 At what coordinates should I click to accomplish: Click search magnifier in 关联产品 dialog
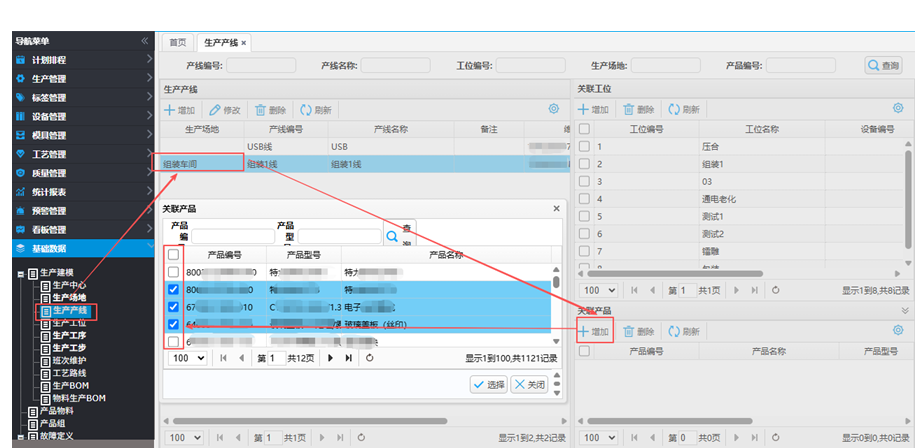pyautogui.click(x=392, y=236)
